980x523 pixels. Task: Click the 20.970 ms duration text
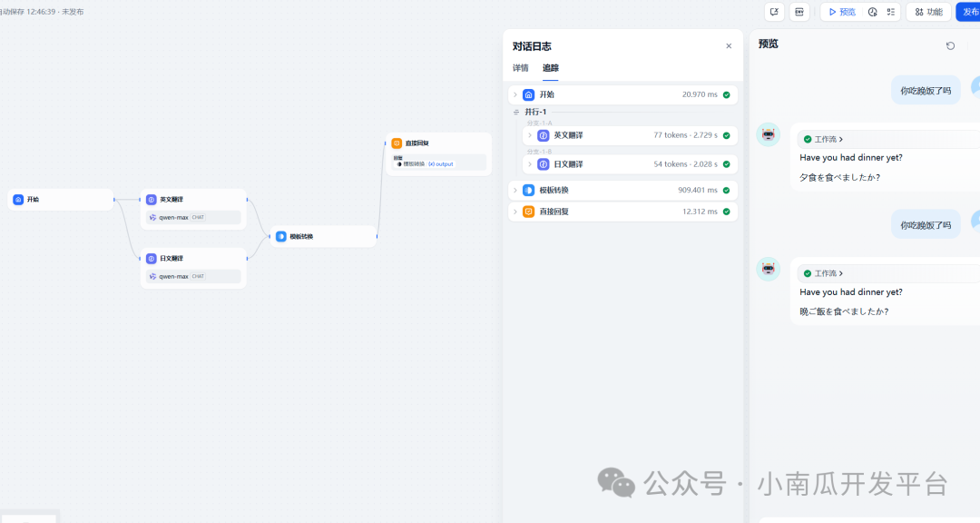[x=700, y=94]
